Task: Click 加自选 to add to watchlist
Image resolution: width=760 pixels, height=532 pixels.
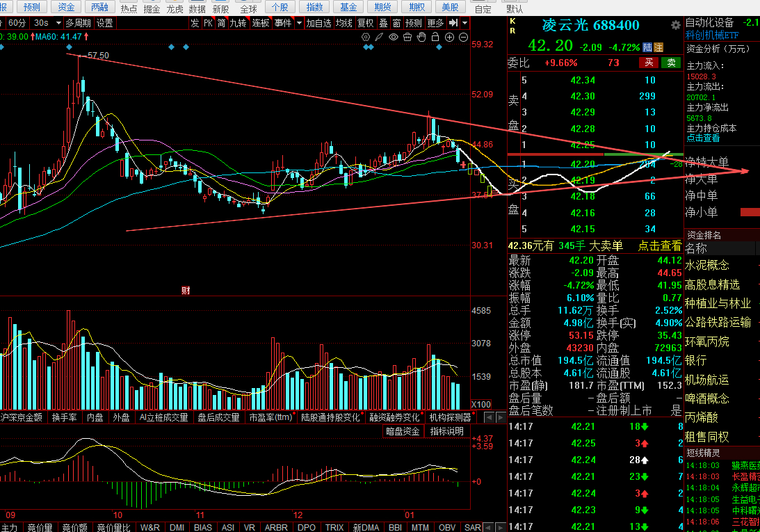Action: [318, 23]
